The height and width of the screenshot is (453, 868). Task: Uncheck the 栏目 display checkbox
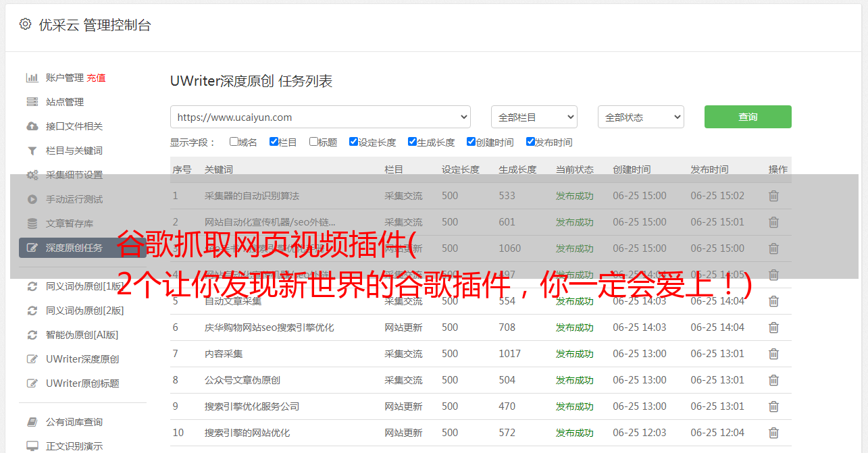274,142
